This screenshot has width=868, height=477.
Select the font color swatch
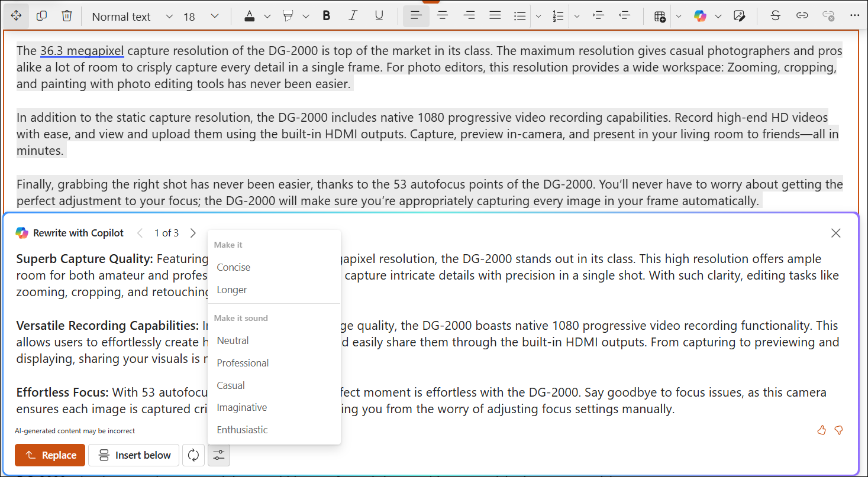(x=249, y=15)
